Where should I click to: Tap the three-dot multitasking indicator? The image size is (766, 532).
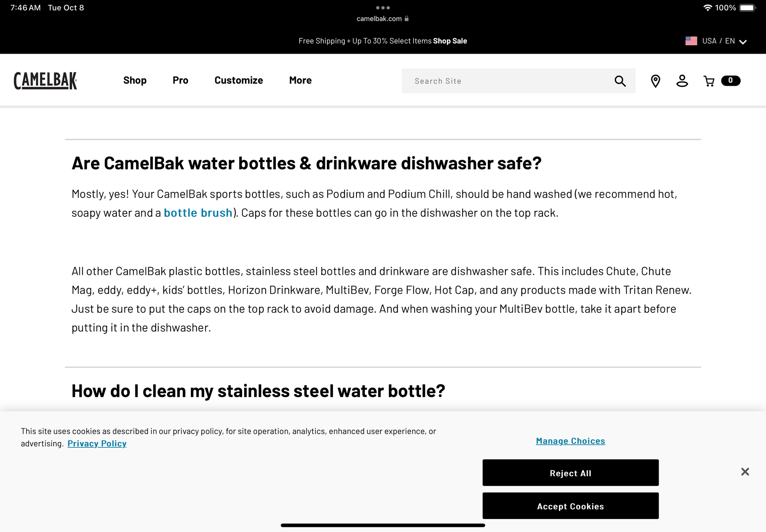(x=382, y=8)
